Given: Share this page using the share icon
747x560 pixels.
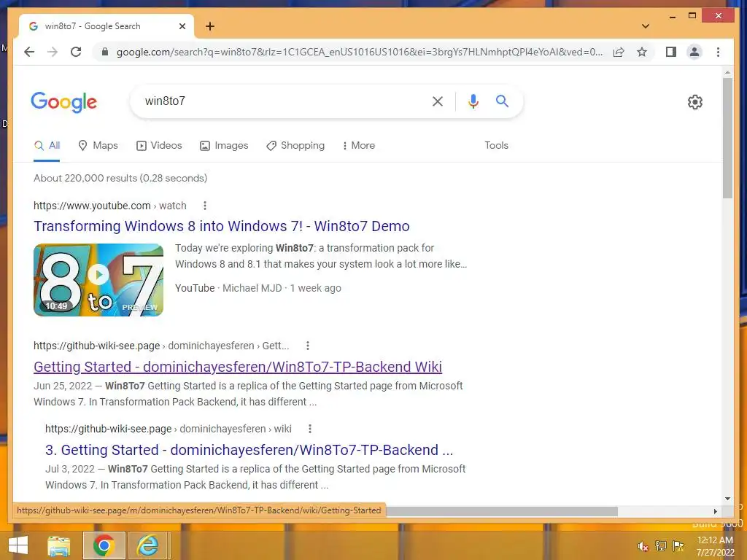Looking at the screenshot, I should pyautogui.click(x=619, y=52).
